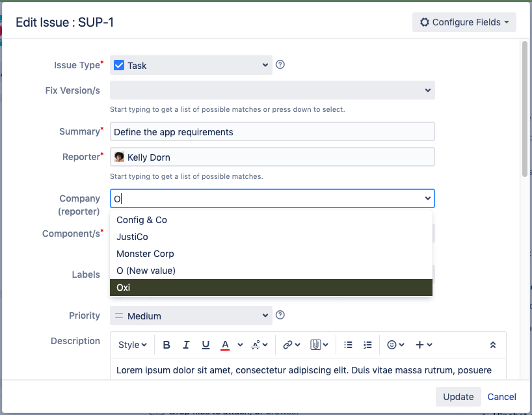Expand the Fix Version/s dropdown

click(272, 90)
